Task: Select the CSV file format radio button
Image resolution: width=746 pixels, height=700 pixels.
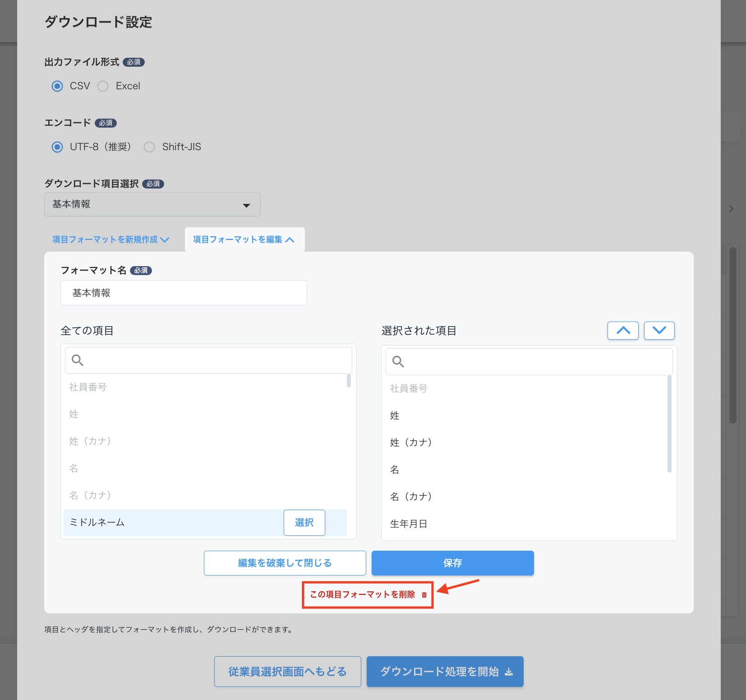Action: (57, 86)
